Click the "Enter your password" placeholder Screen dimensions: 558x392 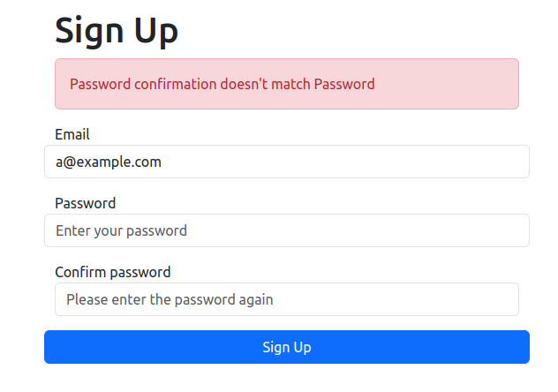point(121,230)
